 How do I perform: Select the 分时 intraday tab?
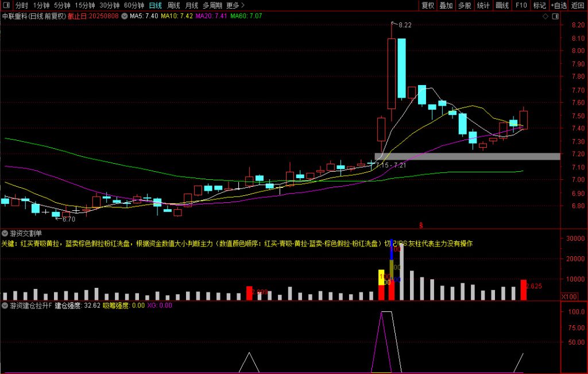[21, 5]
